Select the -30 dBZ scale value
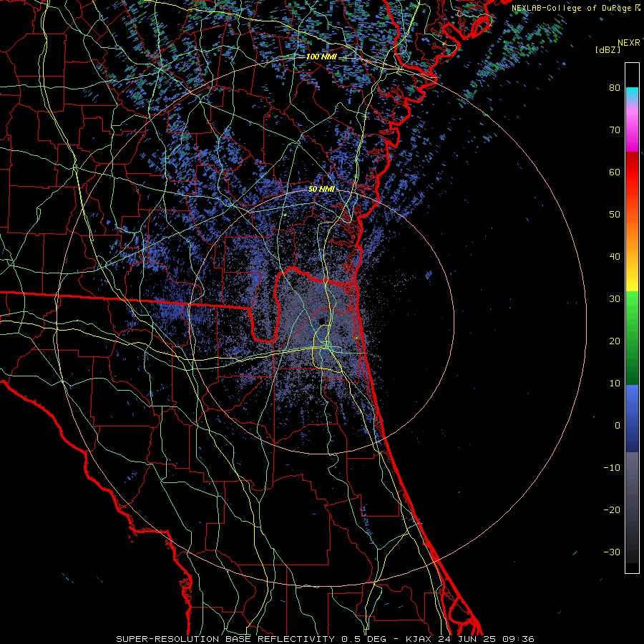Viewport: 644px width, 644px height. [x=612, y=552]
